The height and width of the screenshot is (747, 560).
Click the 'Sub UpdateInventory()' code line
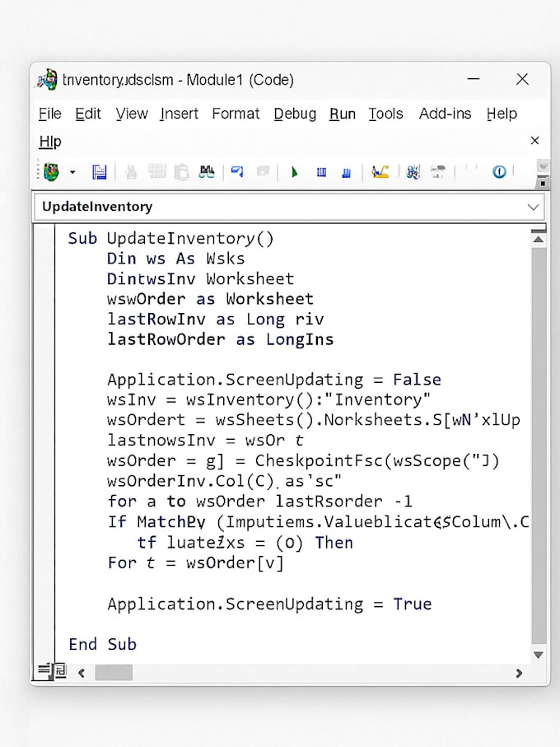(171, 238)
